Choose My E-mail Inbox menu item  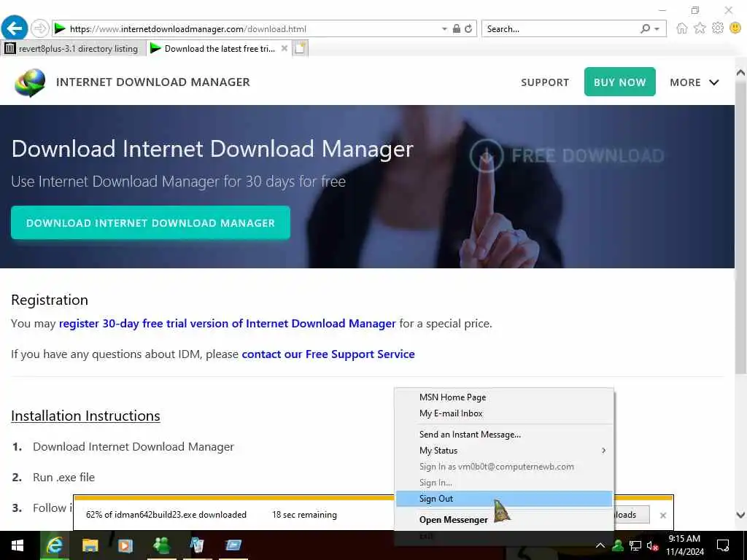(x=504, y=413)
